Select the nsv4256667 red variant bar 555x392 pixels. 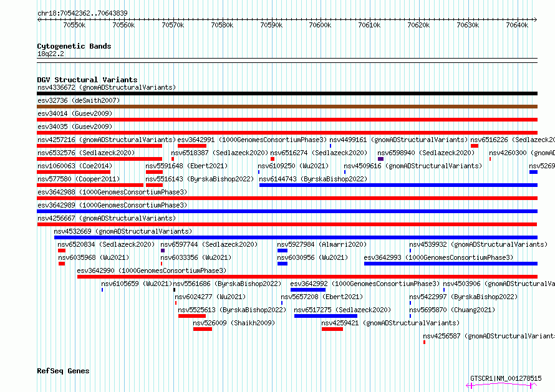[x=287, y=224]
